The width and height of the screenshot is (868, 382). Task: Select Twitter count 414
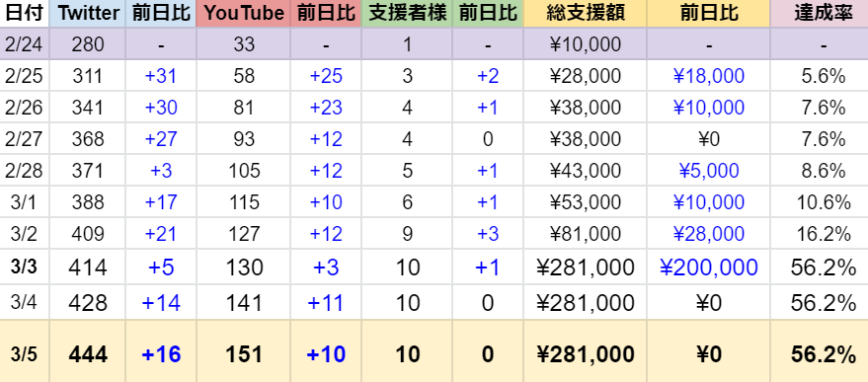click(x=88, y=267)
